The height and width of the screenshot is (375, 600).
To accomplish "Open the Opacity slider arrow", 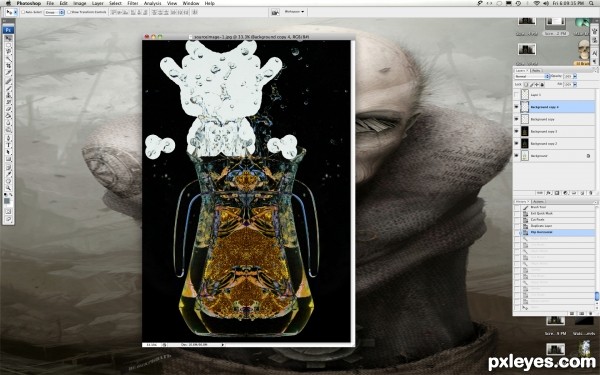I will (575, 77).
